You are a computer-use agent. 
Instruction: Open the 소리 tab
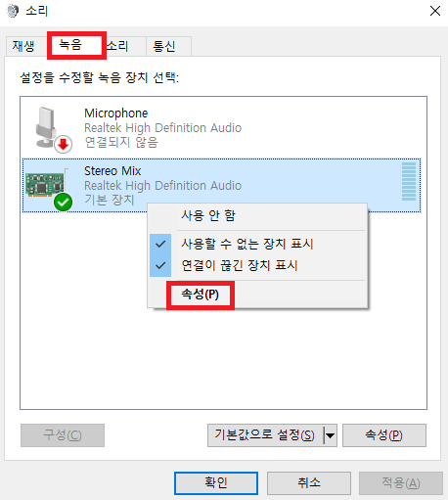pos(117,46)
